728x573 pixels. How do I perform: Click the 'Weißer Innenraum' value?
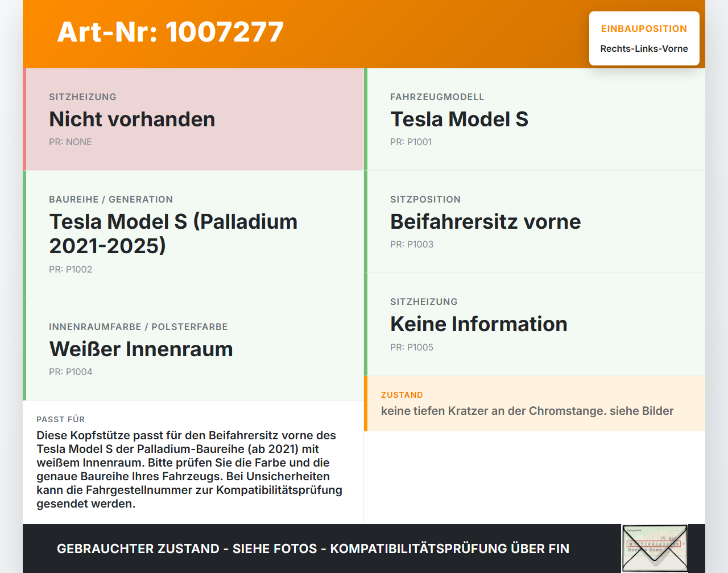[141, 349]
